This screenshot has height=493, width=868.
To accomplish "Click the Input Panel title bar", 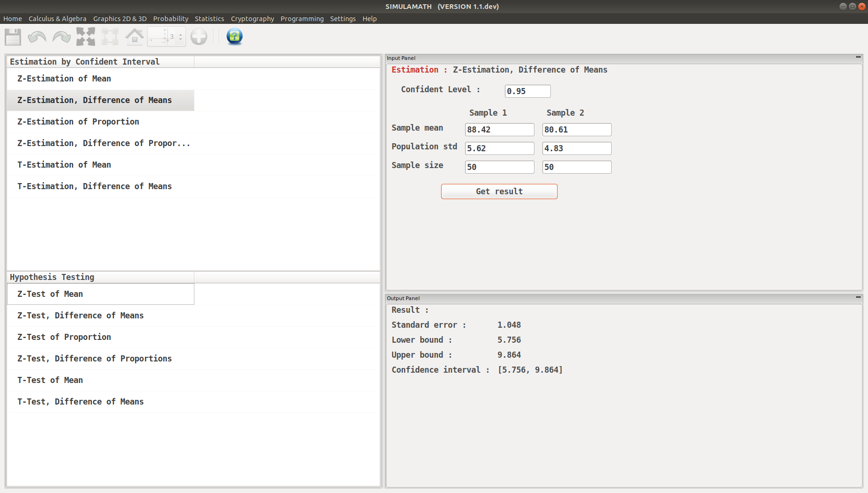I will click(624, 58).
